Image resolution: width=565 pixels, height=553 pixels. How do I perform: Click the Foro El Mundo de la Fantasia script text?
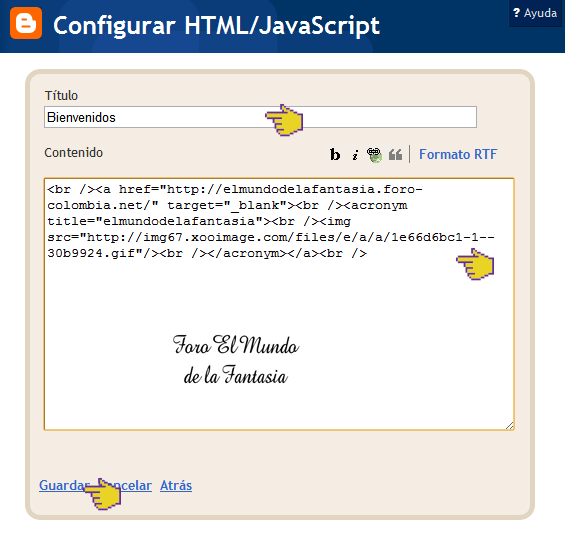[236, 359]
